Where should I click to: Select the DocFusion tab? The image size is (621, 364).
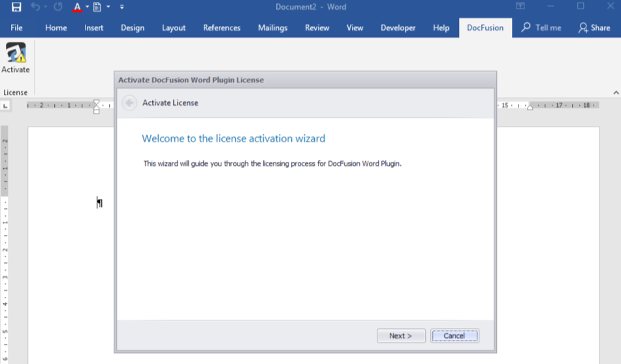485,27
